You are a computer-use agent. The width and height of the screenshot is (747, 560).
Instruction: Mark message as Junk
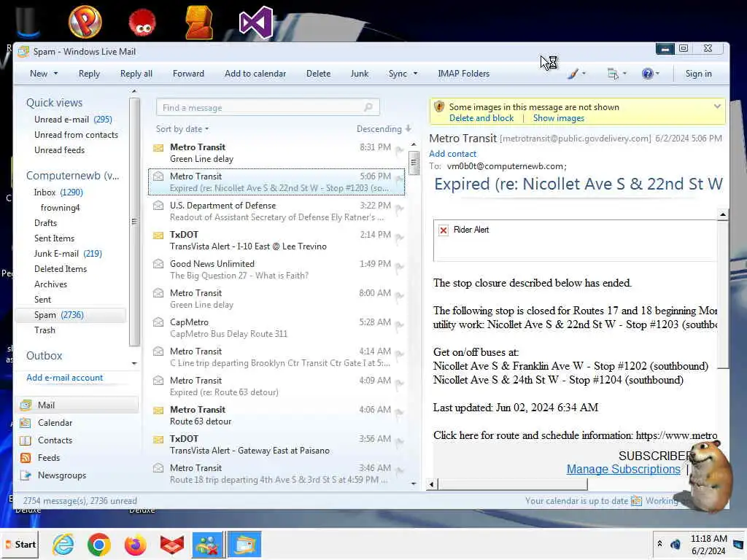359,74
